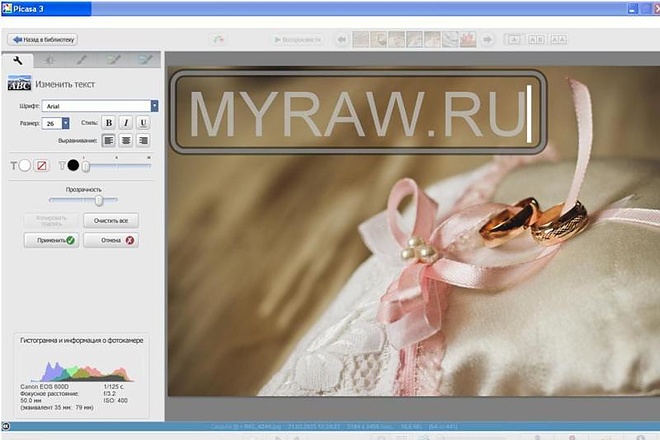
Task: Select the third filmstrip thumbnail
Action: point(397,40)
